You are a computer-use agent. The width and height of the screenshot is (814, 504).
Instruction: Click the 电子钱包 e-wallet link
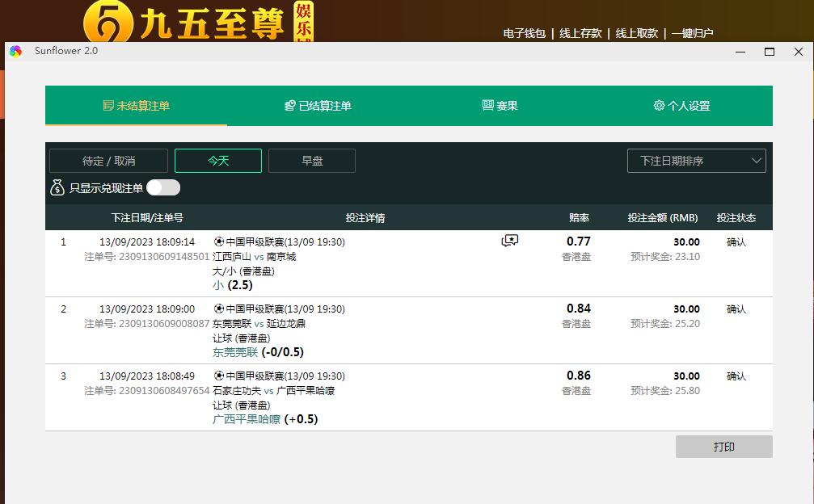point(525,33)
